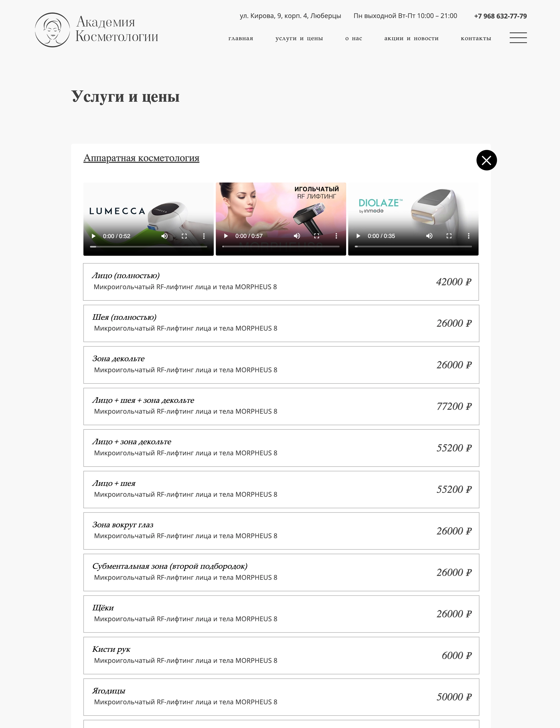The width and height of the screenshot is (560, 728).
Task: Open the услуги и цены menu item
Action: coord(299,38)
